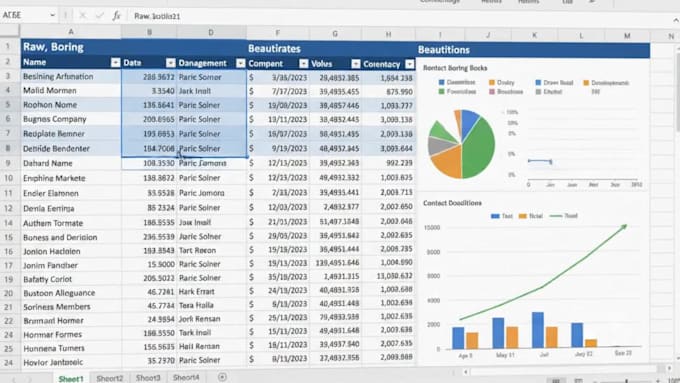Image resolution: width=680 pixels, height=383 pixels.
Task: Select column B header
Action: click(149, 32)
